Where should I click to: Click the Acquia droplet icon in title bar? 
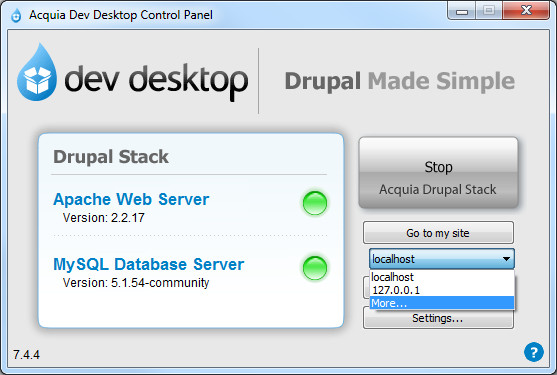point(16,16)
